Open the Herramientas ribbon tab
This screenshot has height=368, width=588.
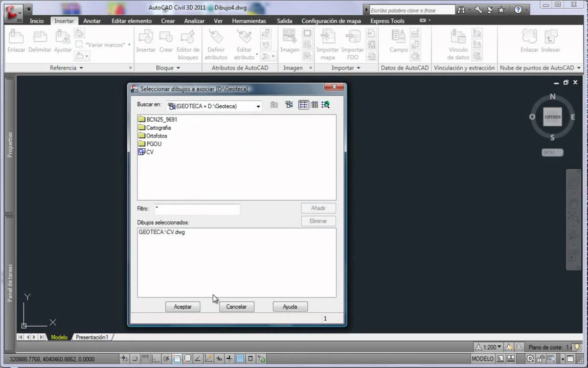point(249,21)
